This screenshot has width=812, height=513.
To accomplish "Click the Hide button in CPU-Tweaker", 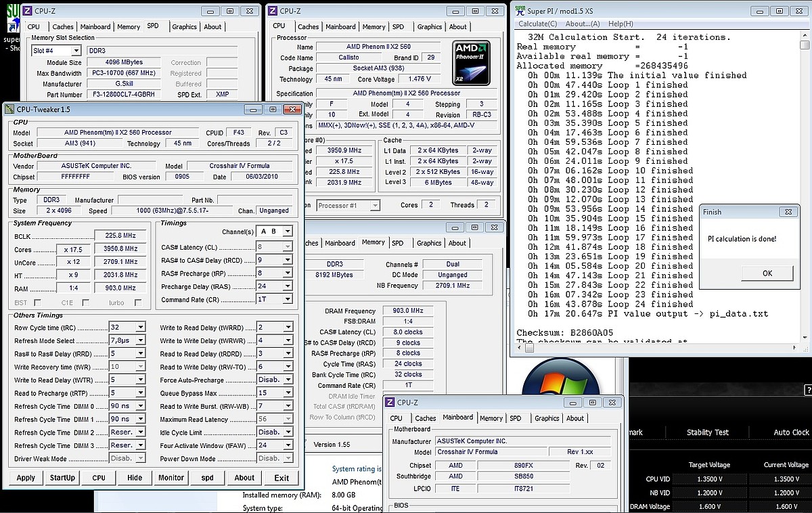I will (x=135, y=478).
